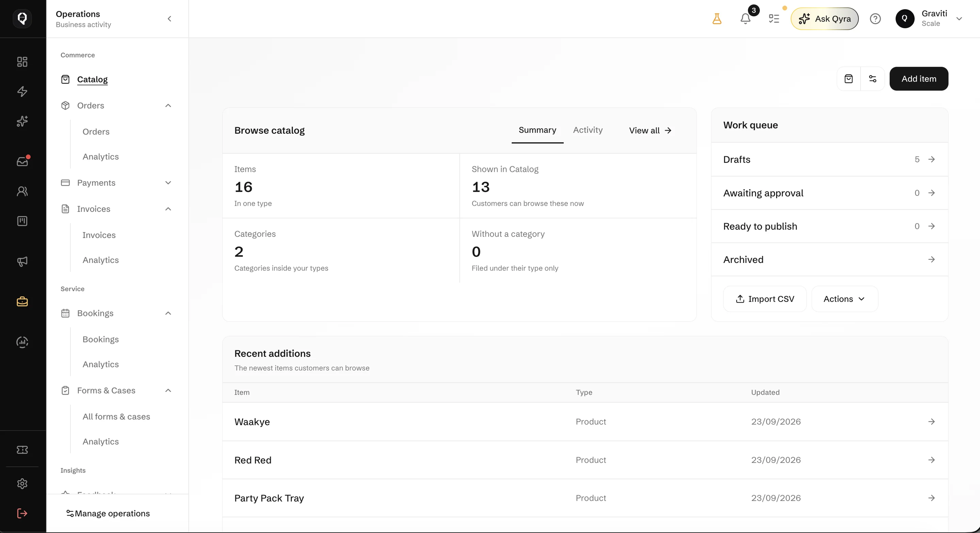Click Import CSV button

(765, 299)
